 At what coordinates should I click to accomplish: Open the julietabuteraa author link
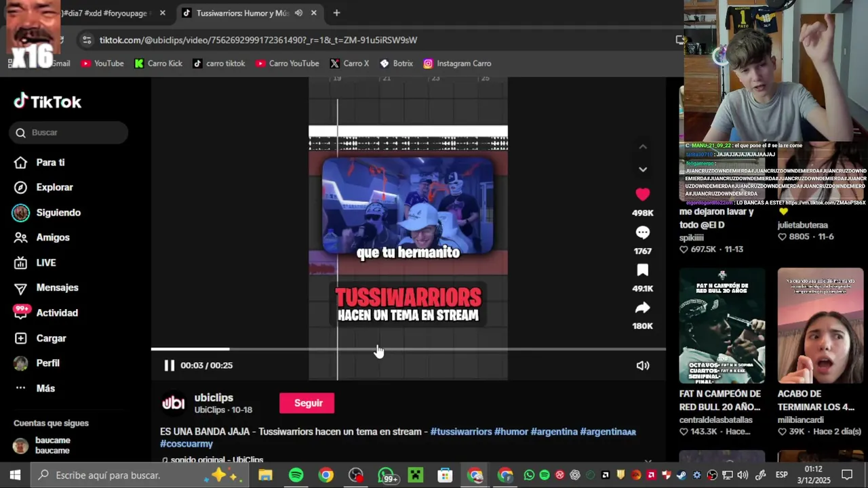tap(803, 225)
